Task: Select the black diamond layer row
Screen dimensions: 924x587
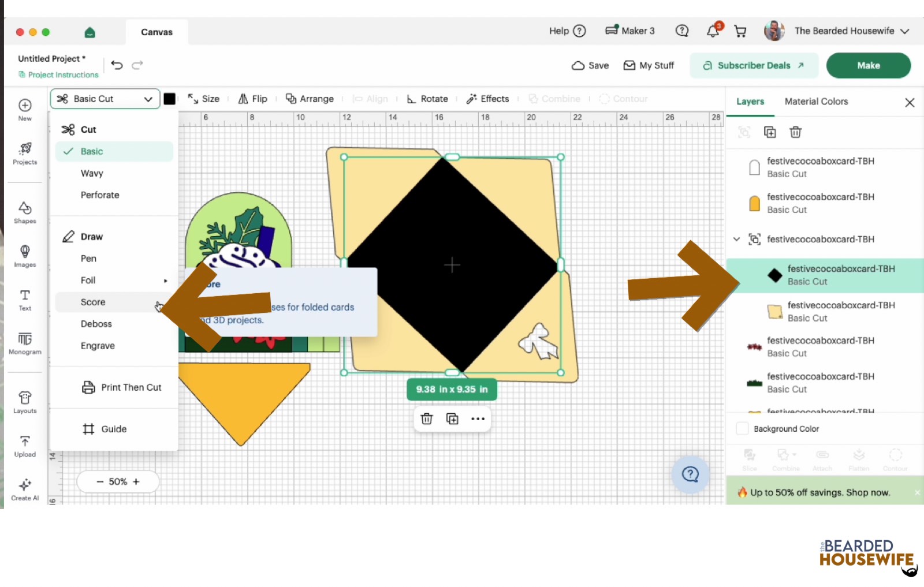Action: click(x=825, y=275)
